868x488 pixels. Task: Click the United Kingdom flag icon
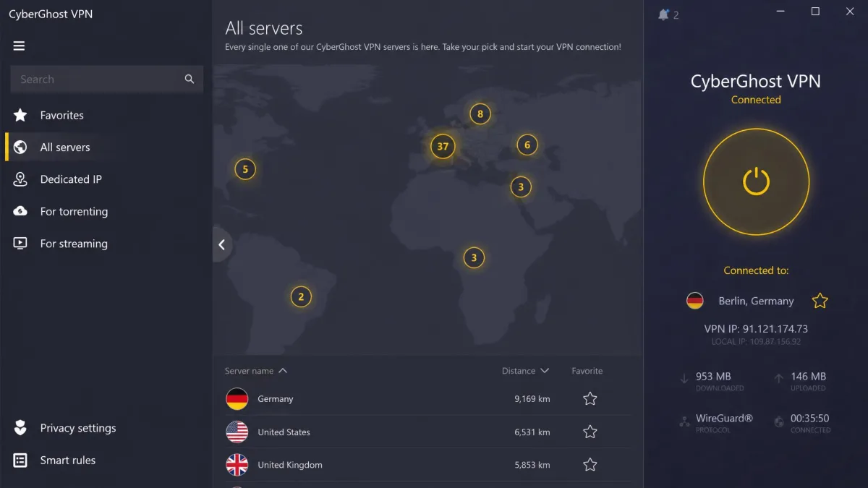click(237, 465)
